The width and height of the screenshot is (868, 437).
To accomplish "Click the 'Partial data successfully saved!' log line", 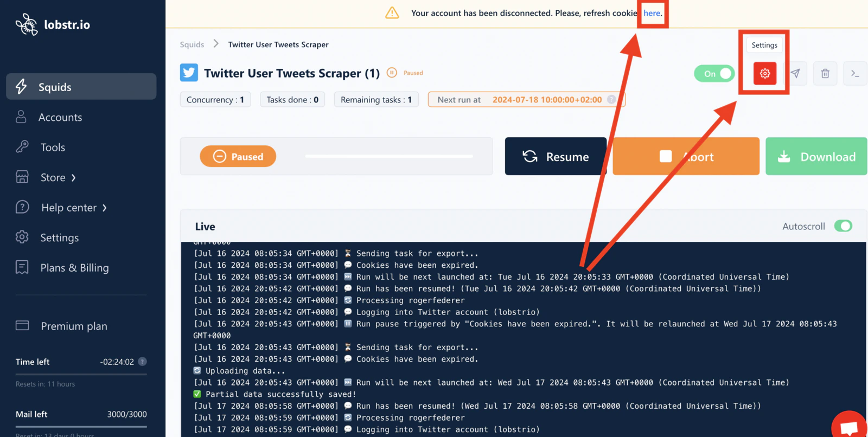I will tap(275, 394).
